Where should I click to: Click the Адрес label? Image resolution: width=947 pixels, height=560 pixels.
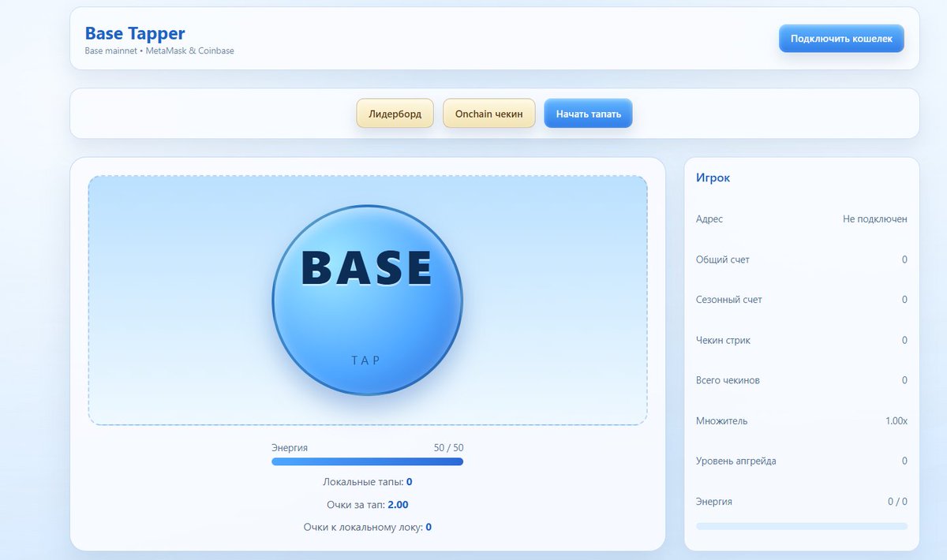(x=709, y=219)
